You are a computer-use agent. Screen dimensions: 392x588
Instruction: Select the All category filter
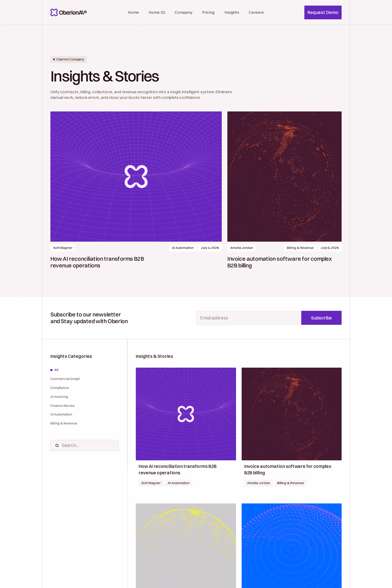[54, 370]
